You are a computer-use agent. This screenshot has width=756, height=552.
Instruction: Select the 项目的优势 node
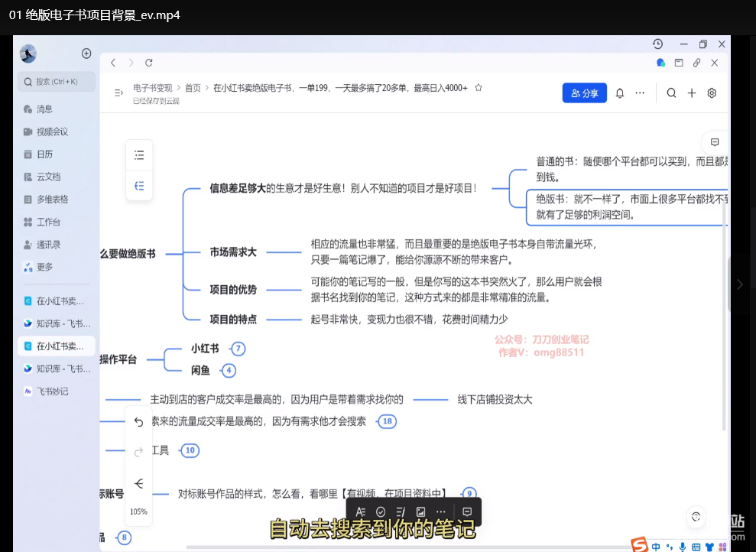point(233,290)
